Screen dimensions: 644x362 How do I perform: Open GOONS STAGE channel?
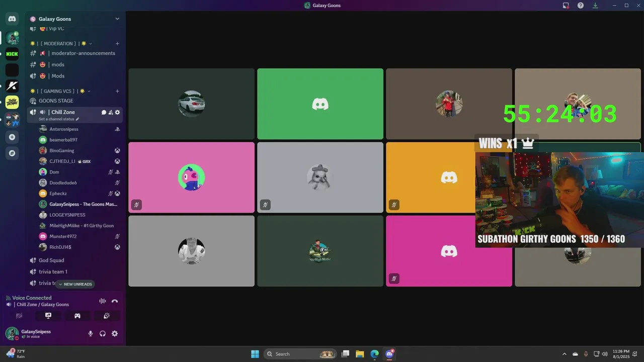click(74, 101)
